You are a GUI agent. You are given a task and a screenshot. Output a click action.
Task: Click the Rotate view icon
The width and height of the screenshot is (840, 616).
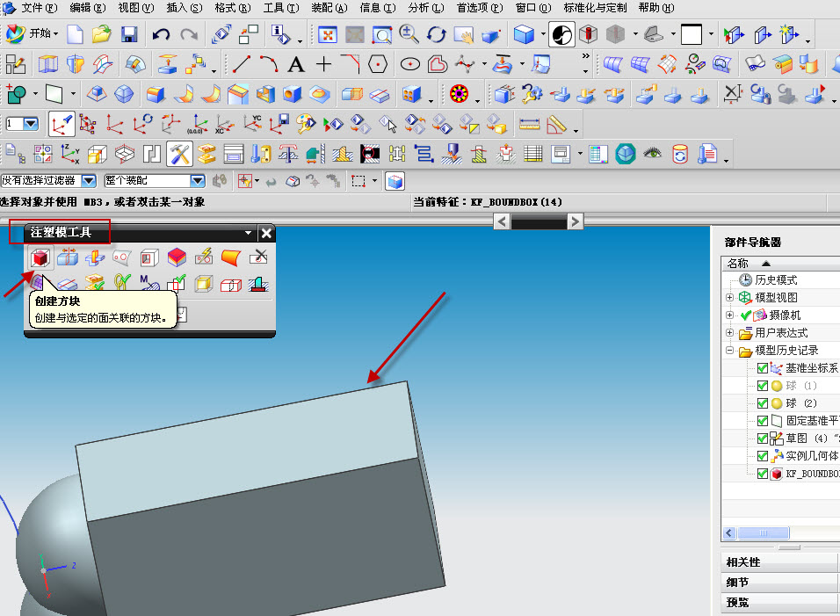tap(437, 35)
